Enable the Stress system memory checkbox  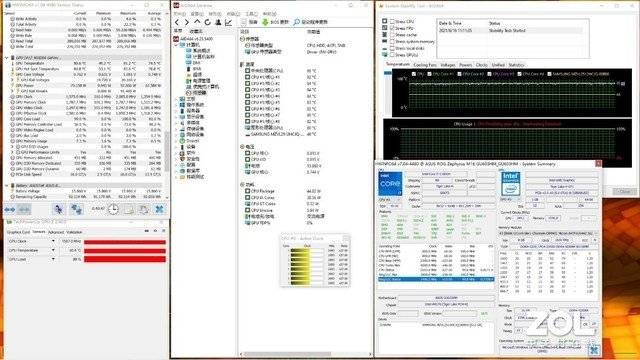click(x=392, y=42)
